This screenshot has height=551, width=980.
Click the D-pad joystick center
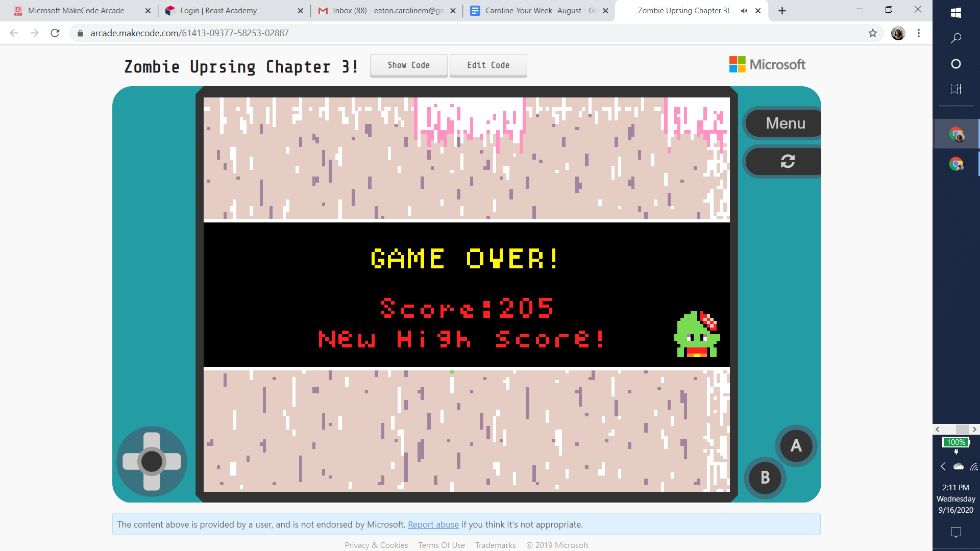[x=152, y=461]
